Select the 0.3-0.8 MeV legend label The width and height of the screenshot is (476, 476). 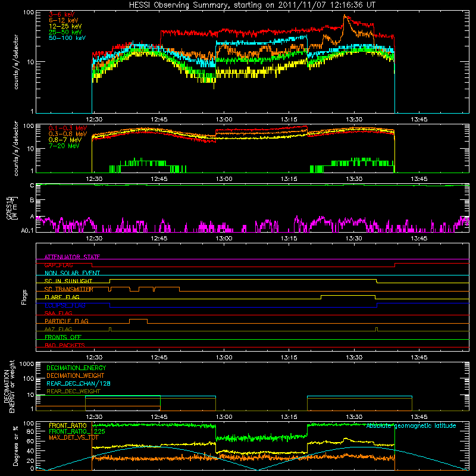coord(68,134)
